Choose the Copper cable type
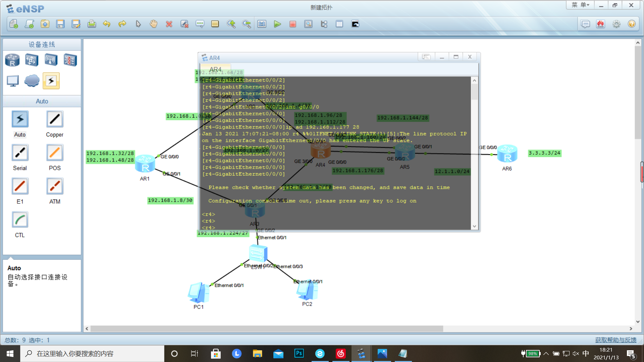Screen dimensions: 644x362 click(55, 119)
